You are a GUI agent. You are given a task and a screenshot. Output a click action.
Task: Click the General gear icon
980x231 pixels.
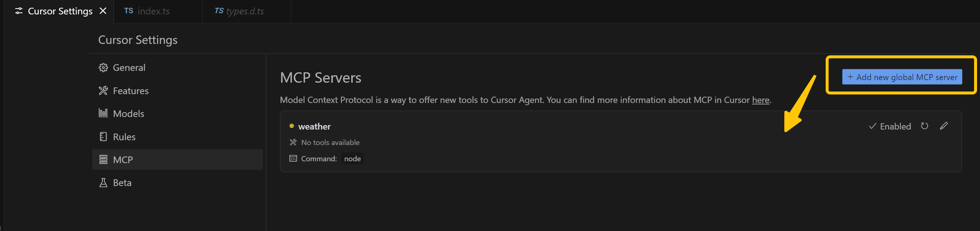click(103, 68)
